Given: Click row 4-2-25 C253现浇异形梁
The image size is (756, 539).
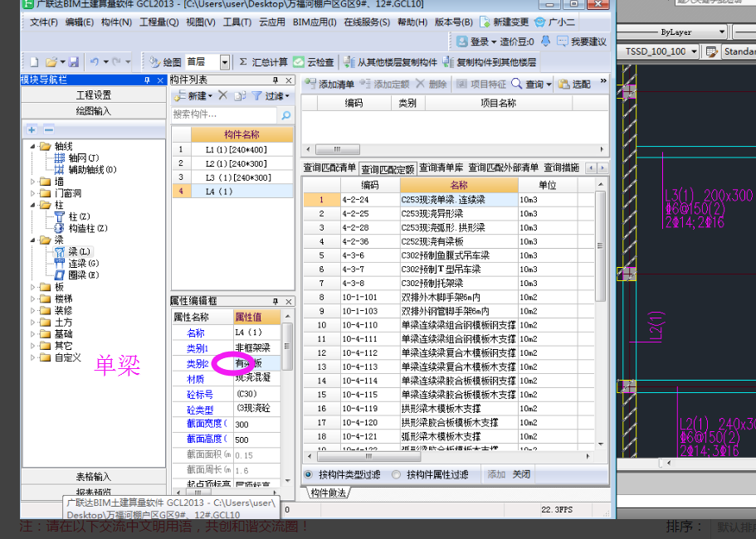Looking at the screenshot, I should [x=448, y=213].
